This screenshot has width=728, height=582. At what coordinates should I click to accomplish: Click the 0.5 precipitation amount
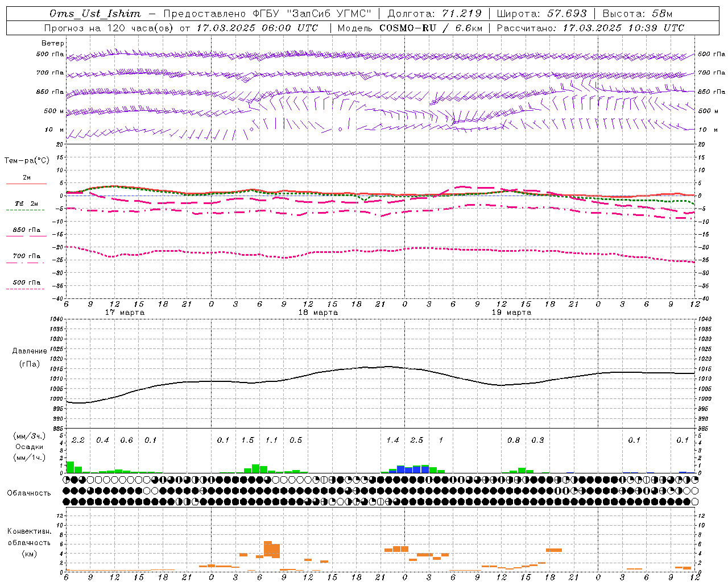click(296, 440)
